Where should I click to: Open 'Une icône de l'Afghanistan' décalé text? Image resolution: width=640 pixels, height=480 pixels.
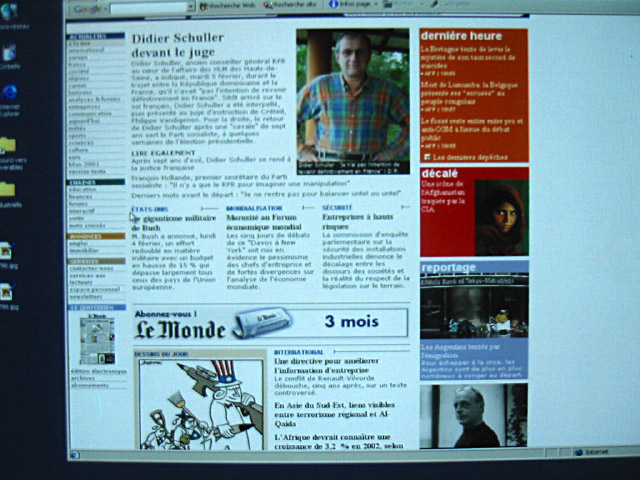[x=443, y=197]
